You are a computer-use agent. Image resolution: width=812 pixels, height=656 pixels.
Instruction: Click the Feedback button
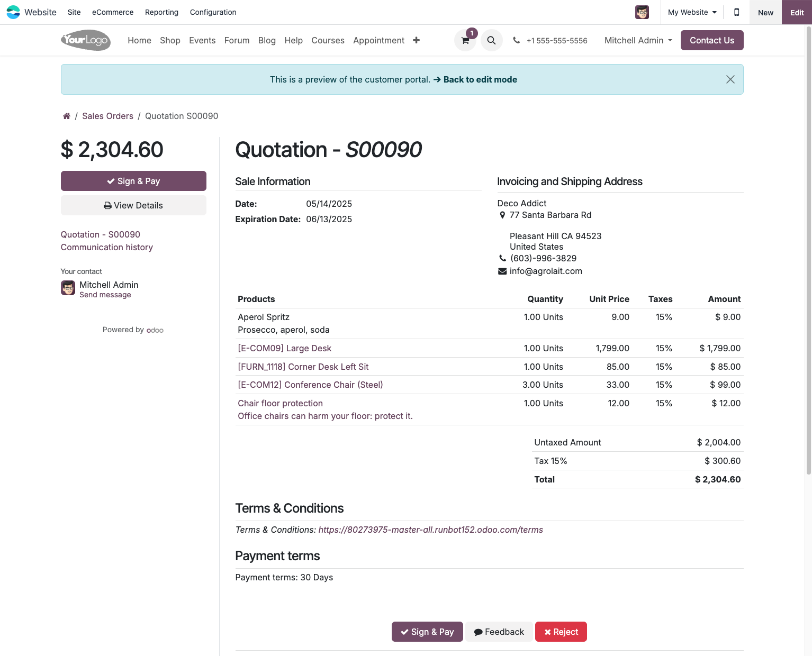(x=499, y=632)
